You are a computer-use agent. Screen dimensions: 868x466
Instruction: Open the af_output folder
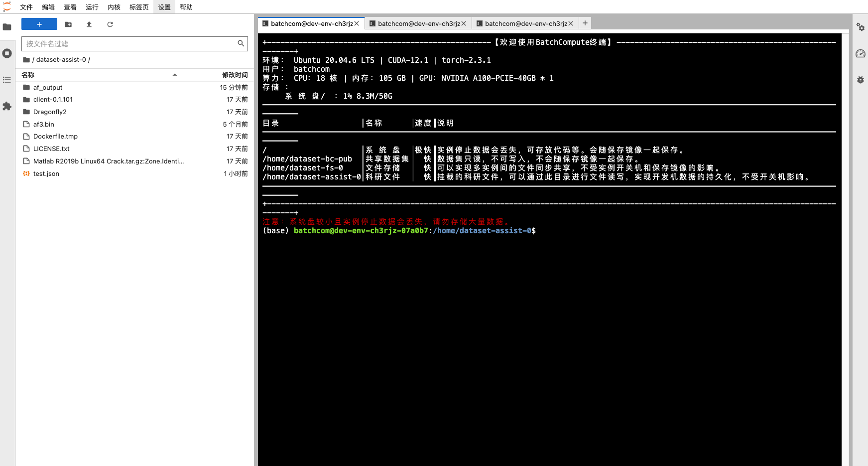[x=48, y=87]
